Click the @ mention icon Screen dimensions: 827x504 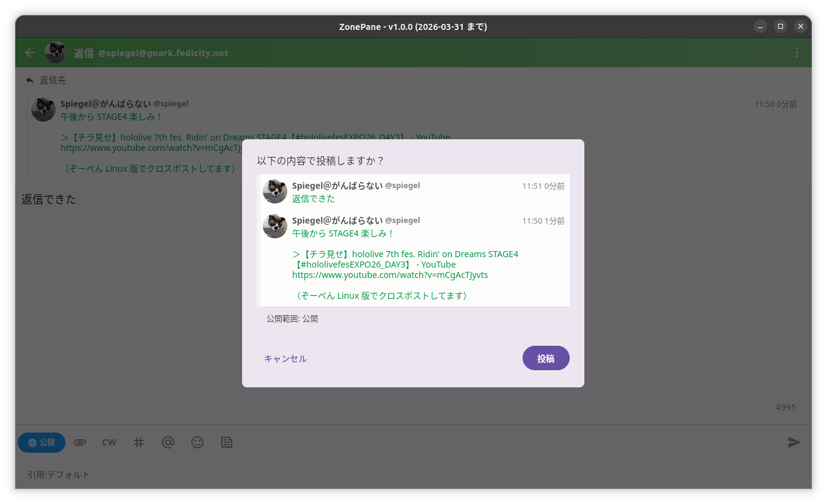pyautogui.click(x=168, y=442)
